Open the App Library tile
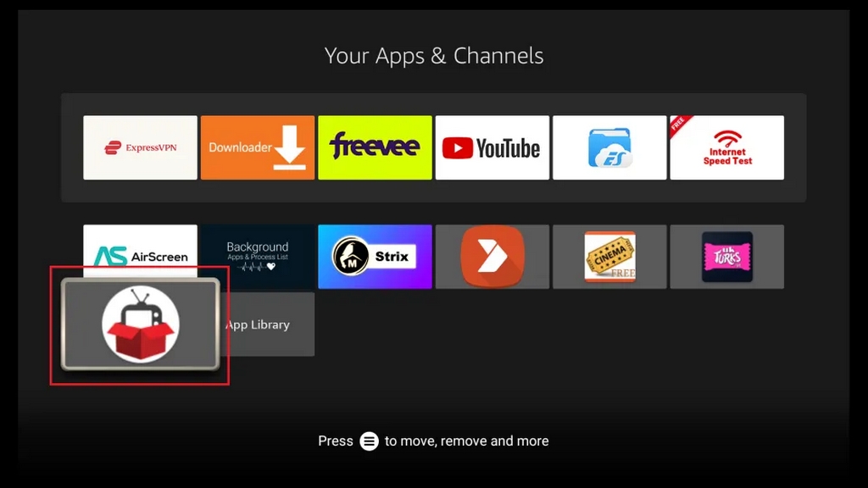 coord(267,324)
